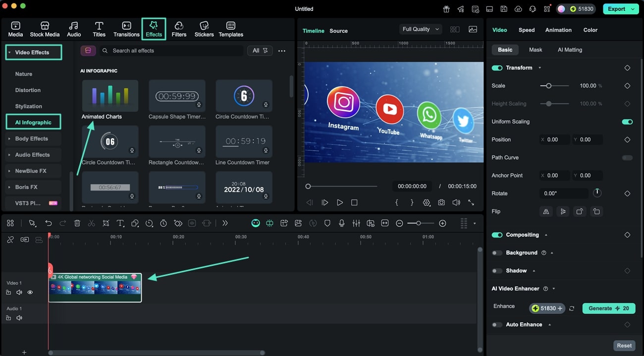Screen dimensions: 644x356
Task: Delete clip with the trash icon
Action: 77,223
